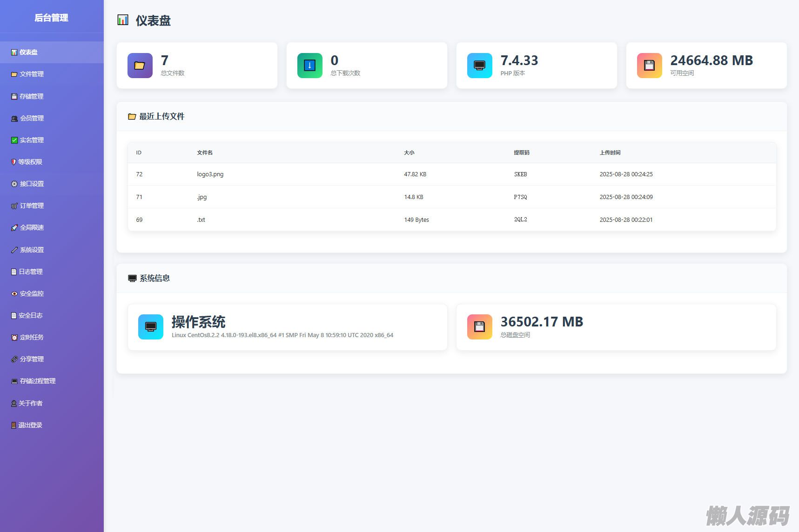This screenshot has height=532, width=799.
Task: Click the 上传时间 column header
Action: pos(610,153)
